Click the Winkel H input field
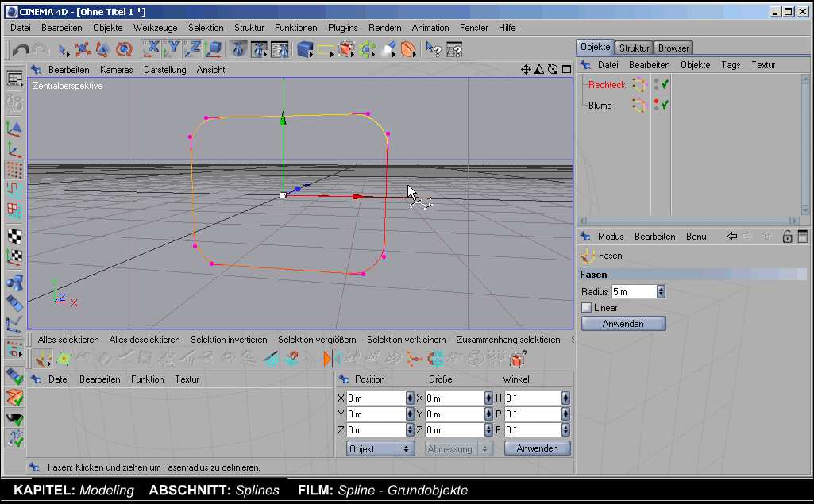Image resolution: width=814 pixels, height=504 pixels. click(533, 398)
